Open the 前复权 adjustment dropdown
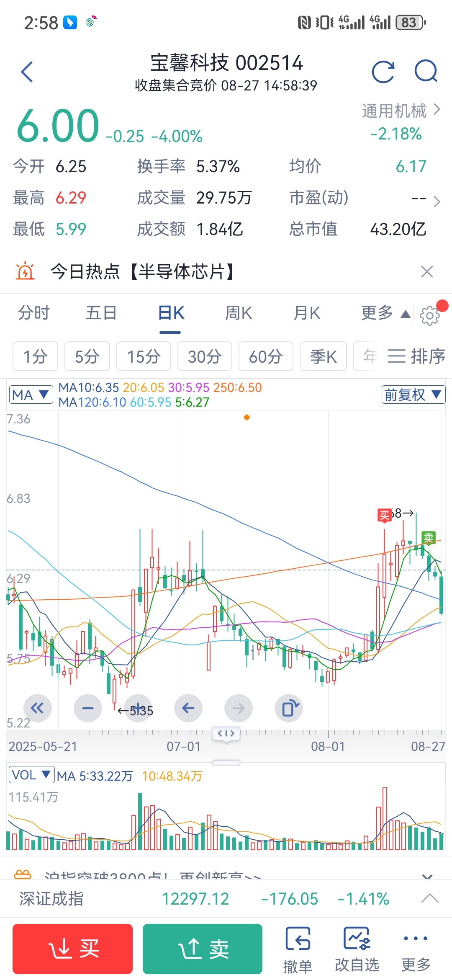Screen dimensions: 452x980 pyautogui.click(x=413, y=395)
